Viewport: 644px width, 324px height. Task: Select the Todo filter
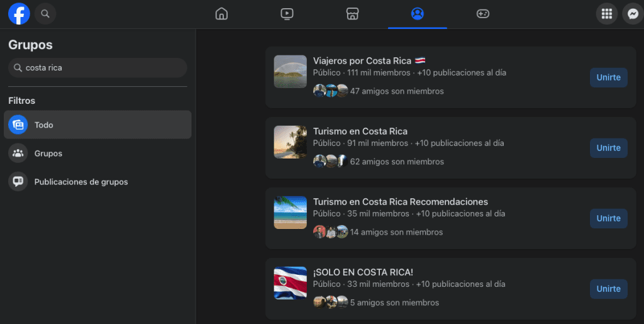tap(97, 125)
